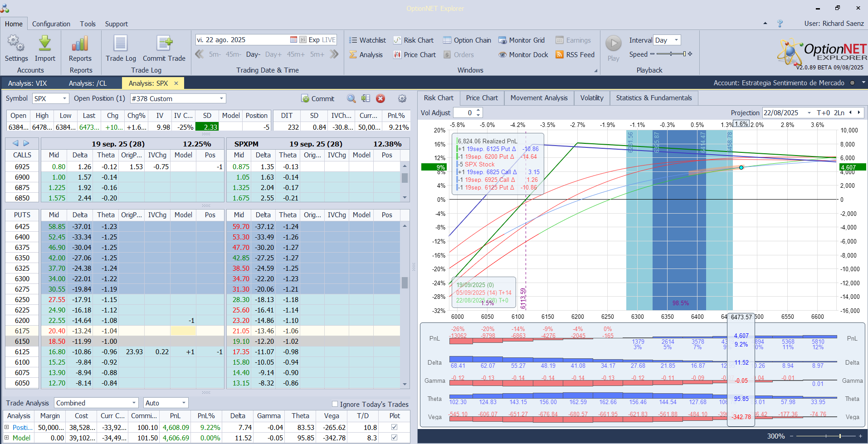868x444 pixels.
Task: Check Ignore Today's Trades
Action: [x=335, y=404]
